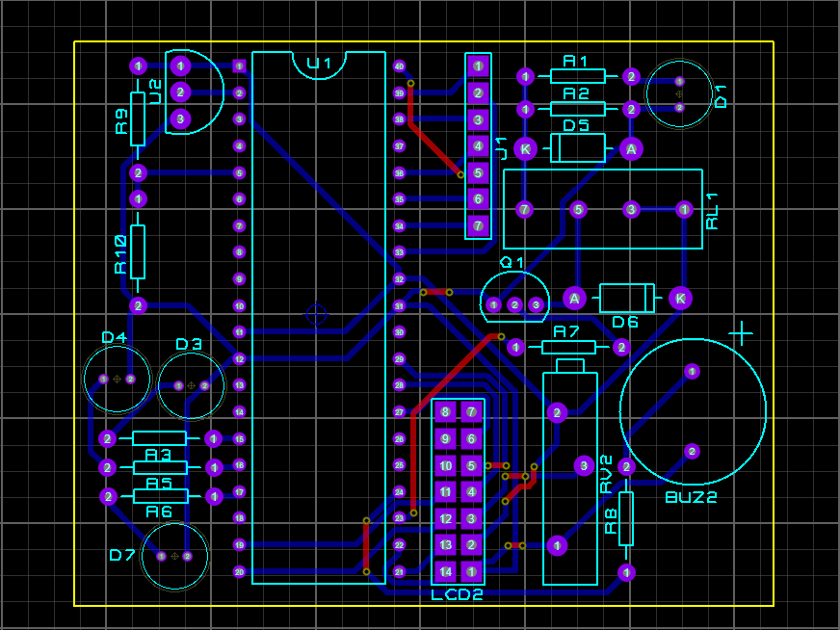840x630 pixels.
Task: Click the BUZ2 buzzer label
Action: click(x=691, y=498)
